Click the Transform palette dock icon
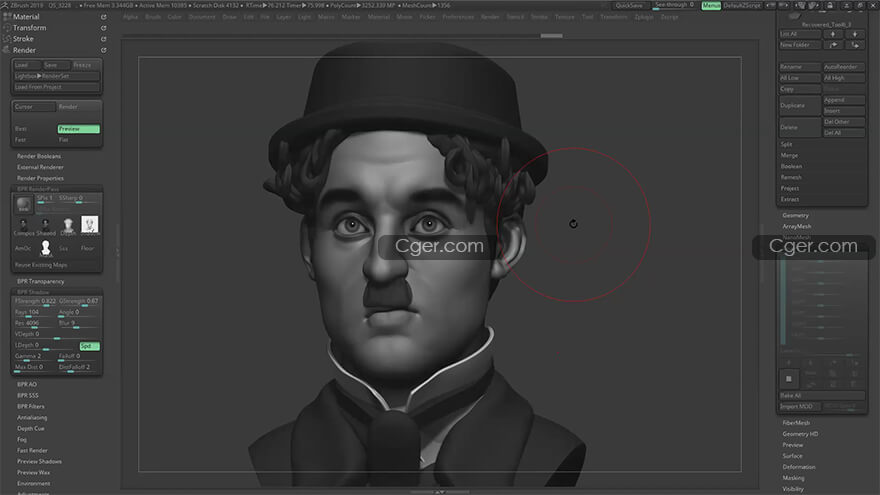 (x=104, y=28)
